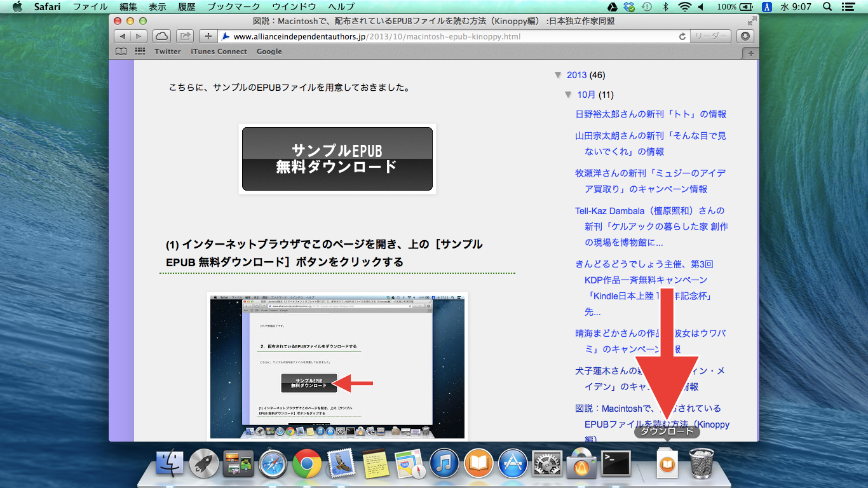This screenshot has width=868, height=488.
Task: Open the ファイル menu
Action: 90,7
